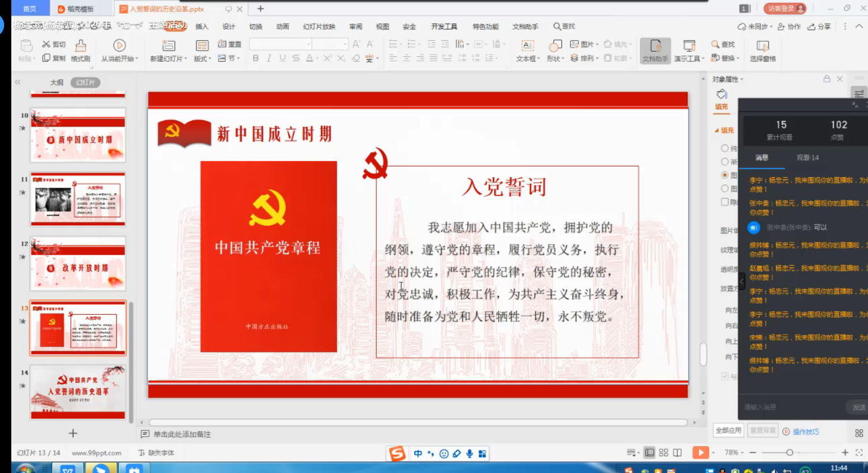Toggle Bold formatting
868x473 pixels.
click(x=255, y=58)
